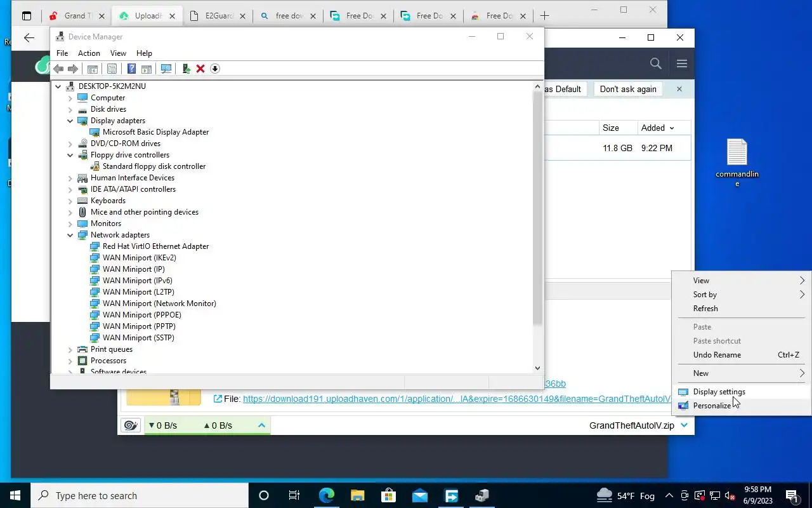The height and width of the screenshot is (508, 812).
Task: Click the Task View taskbar icon
Action: (x=294, y=495)
